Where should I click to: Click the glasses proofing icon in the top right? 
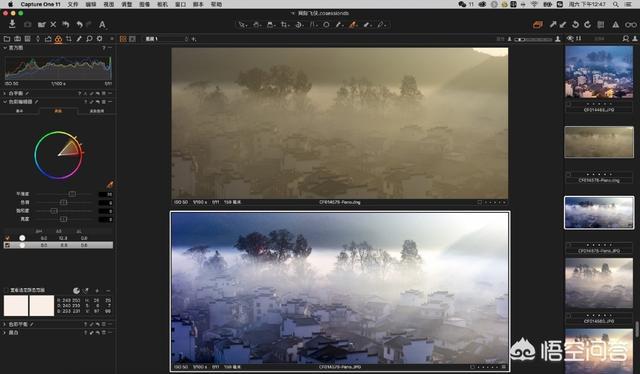point(631,25)
